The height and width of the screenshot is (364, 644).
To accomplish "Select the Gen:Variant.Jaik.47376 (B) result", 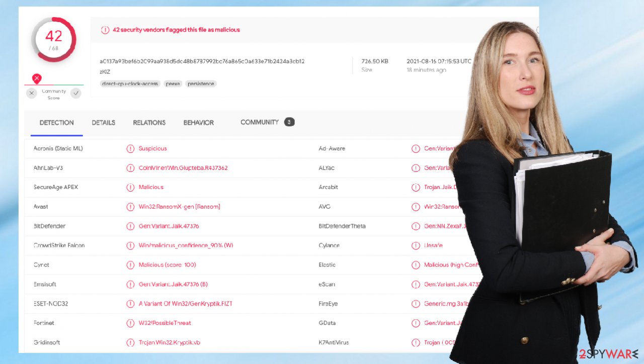I will coord(173,285).
